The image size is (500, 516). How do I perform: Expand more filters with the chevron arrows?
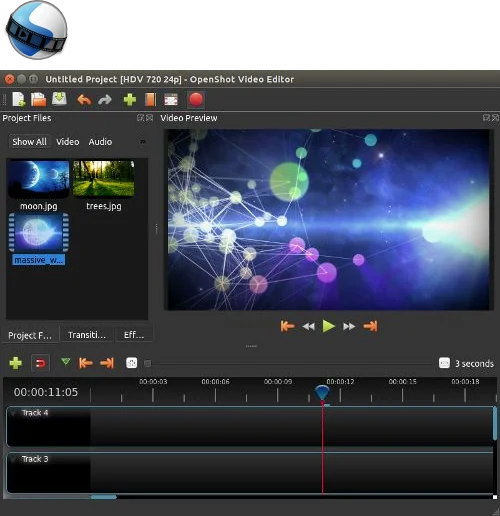tap(143, 142)
